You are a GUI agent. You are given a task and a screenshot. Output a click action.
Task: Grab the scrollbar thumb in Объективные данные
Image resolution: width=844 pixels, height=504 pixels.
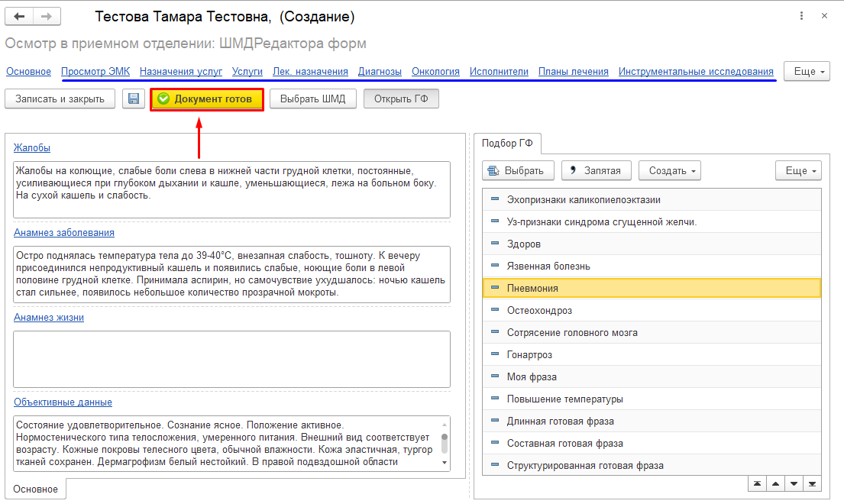(445, 443)
